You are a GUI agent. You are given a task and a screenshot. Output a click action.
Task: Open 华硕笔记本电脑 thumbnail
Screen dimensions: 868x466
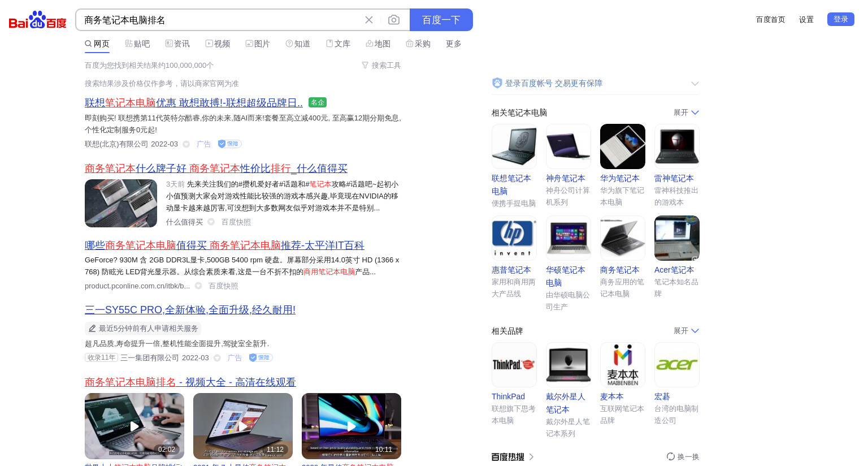point(568,238)
